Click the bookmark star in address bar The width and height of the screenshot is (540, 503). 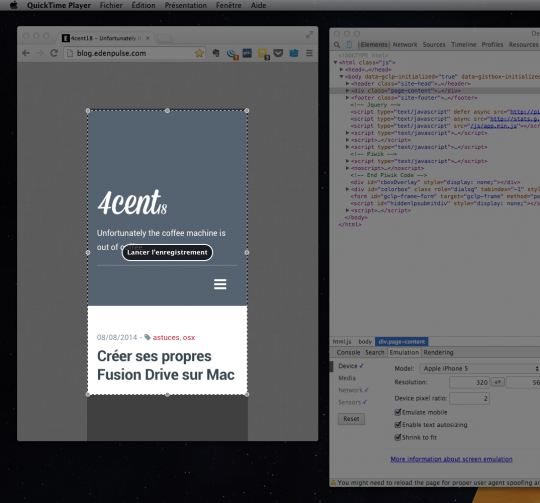pyautogui.click(x=199, y=53)
